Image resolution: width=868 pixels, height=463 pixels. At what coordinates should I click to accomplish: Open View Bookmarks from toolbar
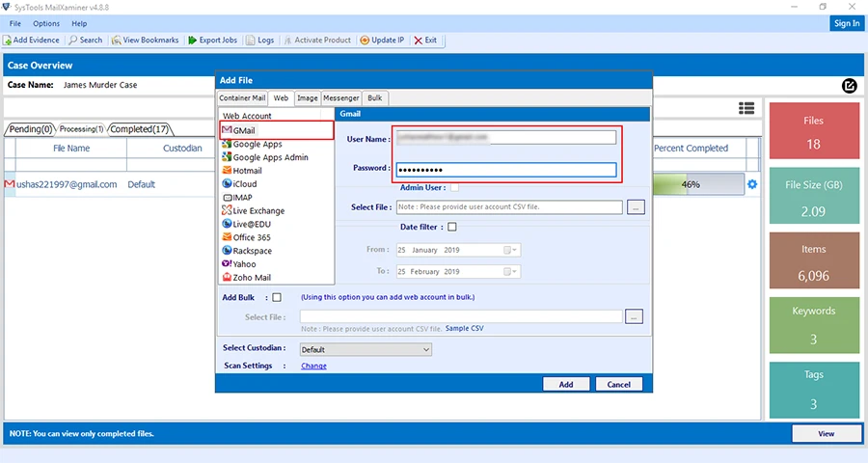pos(116,41)
